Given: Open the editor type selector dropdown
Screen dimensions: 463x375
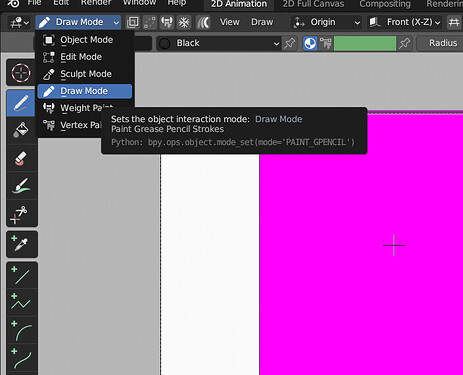Looking at the screenshot, I should (x=19, y=22).
